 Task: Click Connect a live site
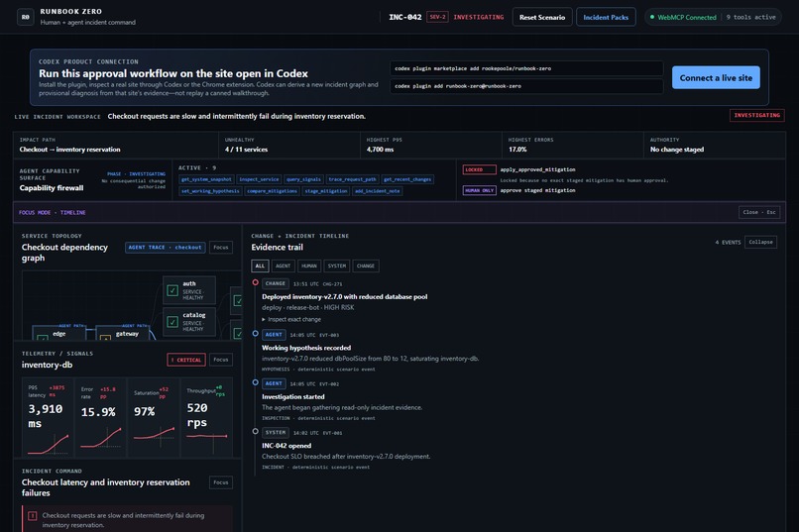[716, 77]
